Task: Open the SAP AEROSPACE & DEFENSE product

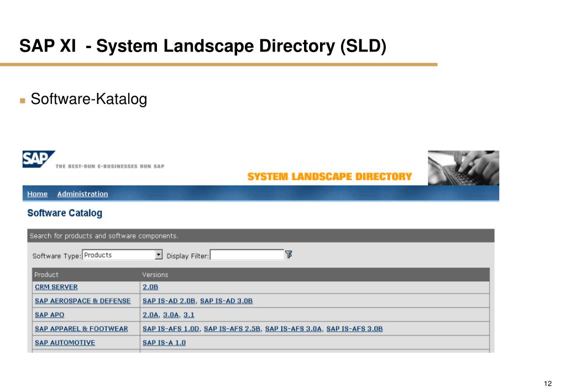Action: pos(83,301)
